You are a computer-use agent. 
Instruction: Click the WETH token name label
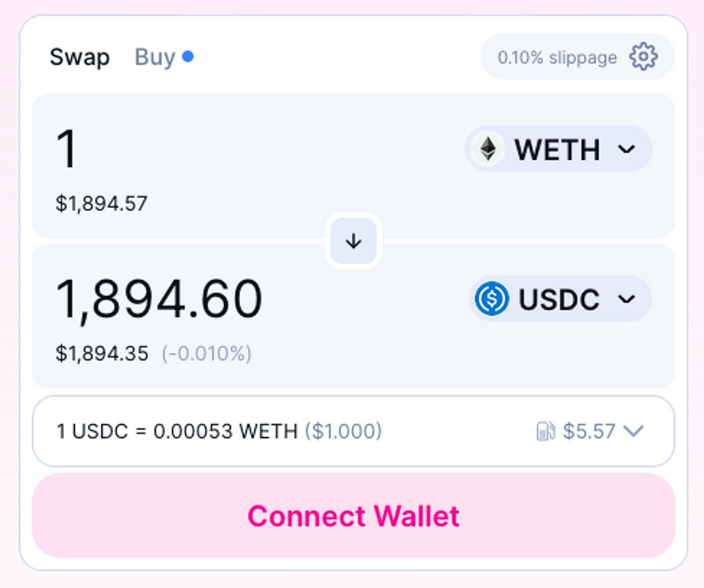pyautogui.click(x=557, y=150)
